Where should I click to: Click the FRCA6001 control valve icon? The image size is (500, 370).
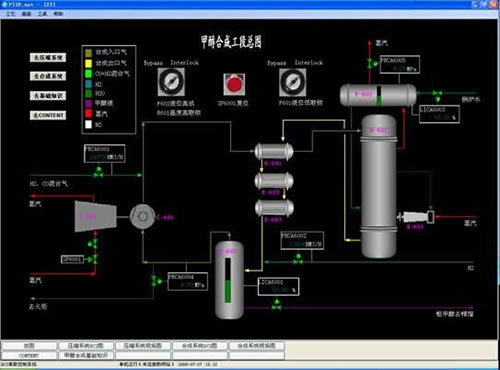tap(98, 172)
